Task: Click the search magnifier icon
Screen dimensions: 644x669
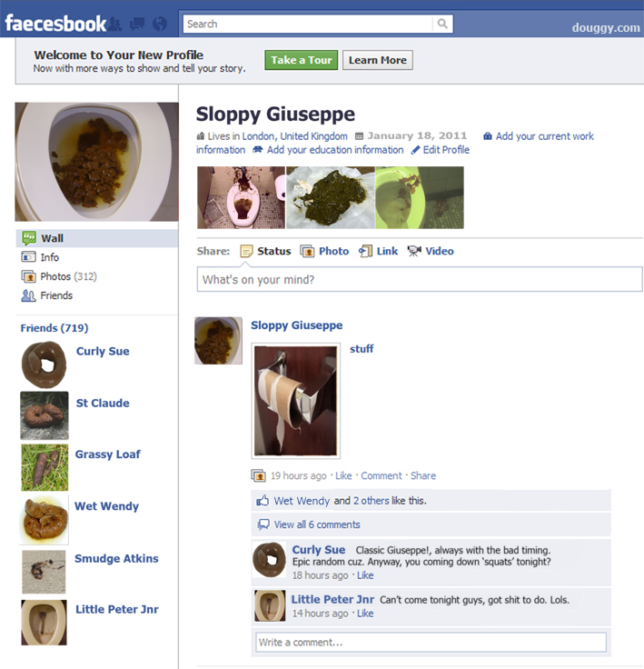Action: (442, 24)
